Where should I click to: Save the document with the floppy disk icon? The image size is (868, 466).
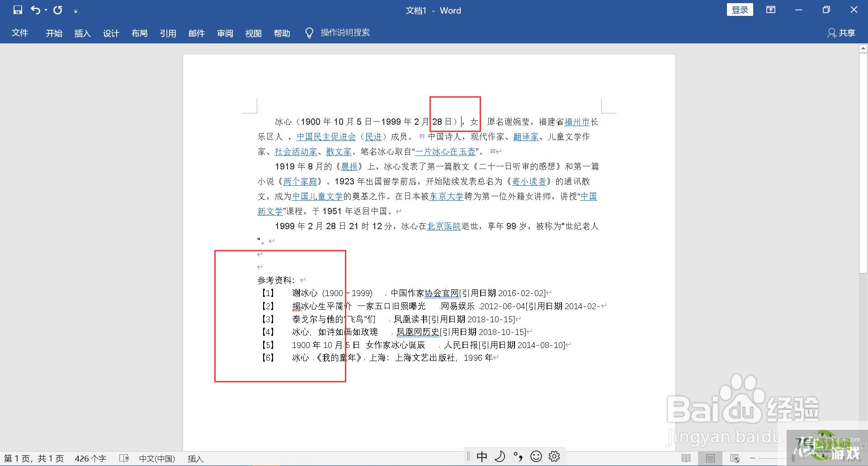click(x=18, y=10)
